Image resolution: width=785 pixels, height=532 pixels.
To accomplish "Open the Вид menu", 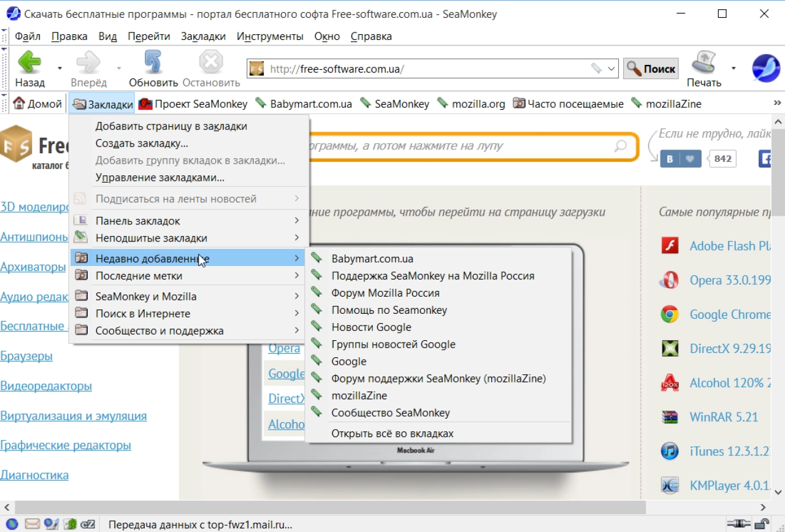I will 107,36.
